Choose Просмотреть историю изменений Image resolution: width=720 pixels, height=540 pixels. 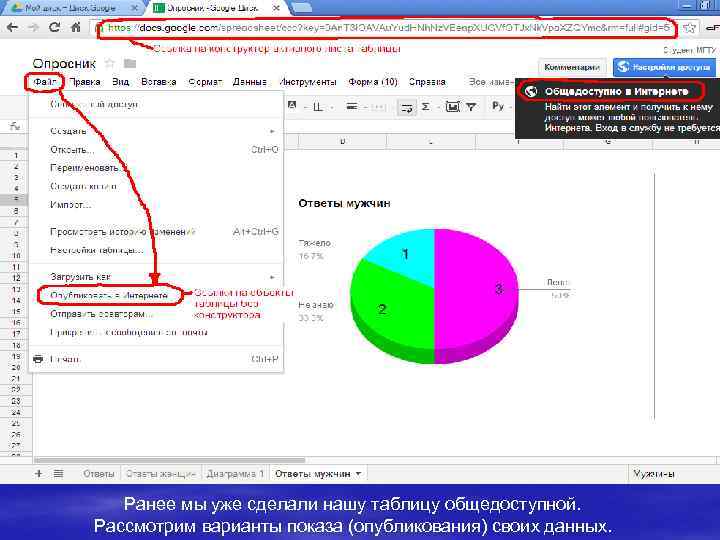(x=156, y=232)
